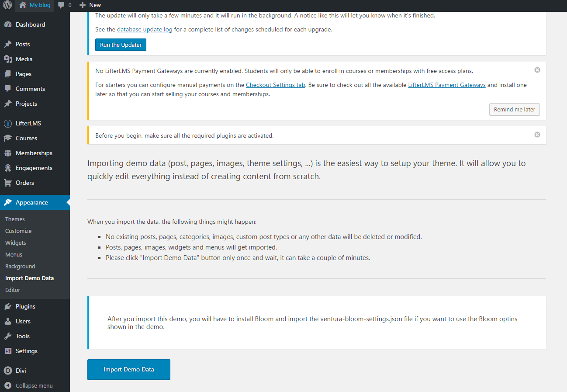
Task: Click the Plugins plug icon
Action: click(8, 306)
